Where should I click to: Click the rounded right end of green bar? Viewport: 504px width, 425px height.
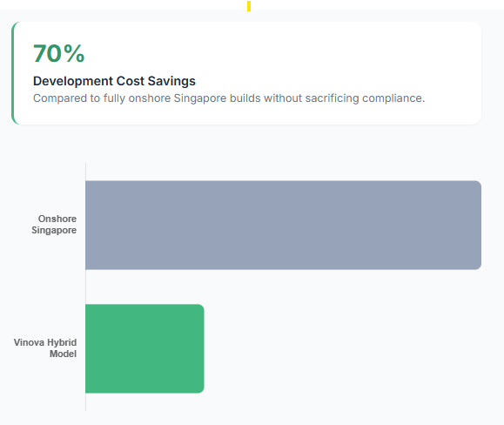(x=200, y=348)
